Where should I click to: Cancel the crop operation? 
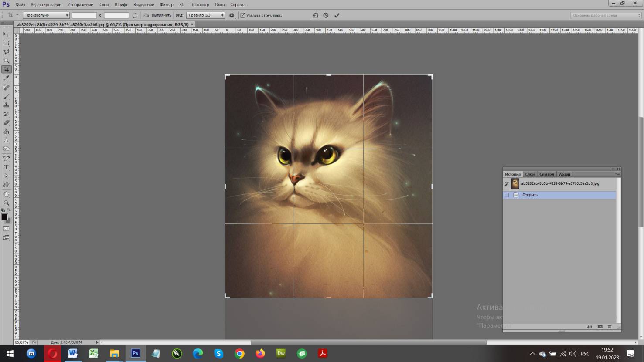(326, 15)
